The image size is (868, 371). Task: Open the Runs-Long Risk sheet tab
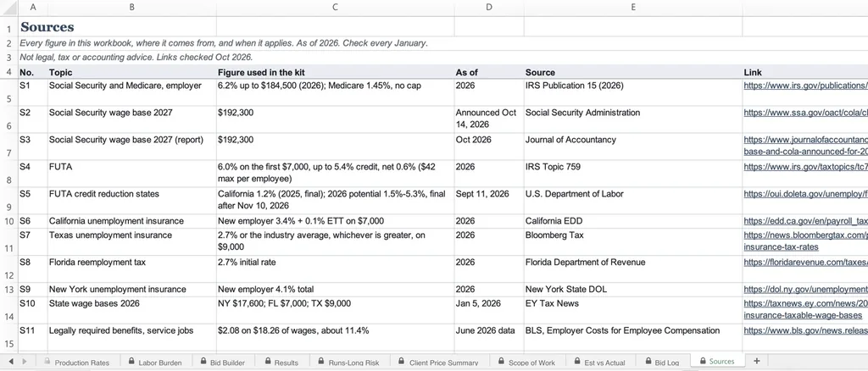coord(348,363)
